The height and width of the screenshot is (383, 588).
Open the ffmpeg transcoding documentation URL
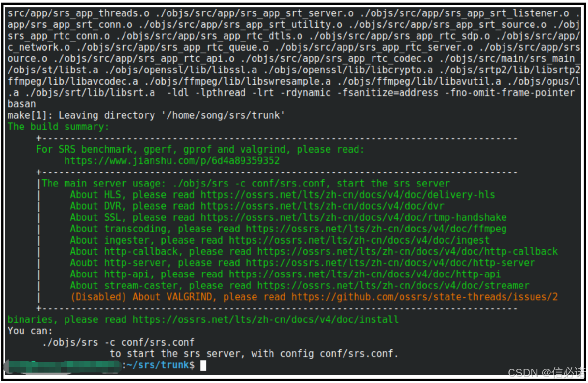coord(376,229)
